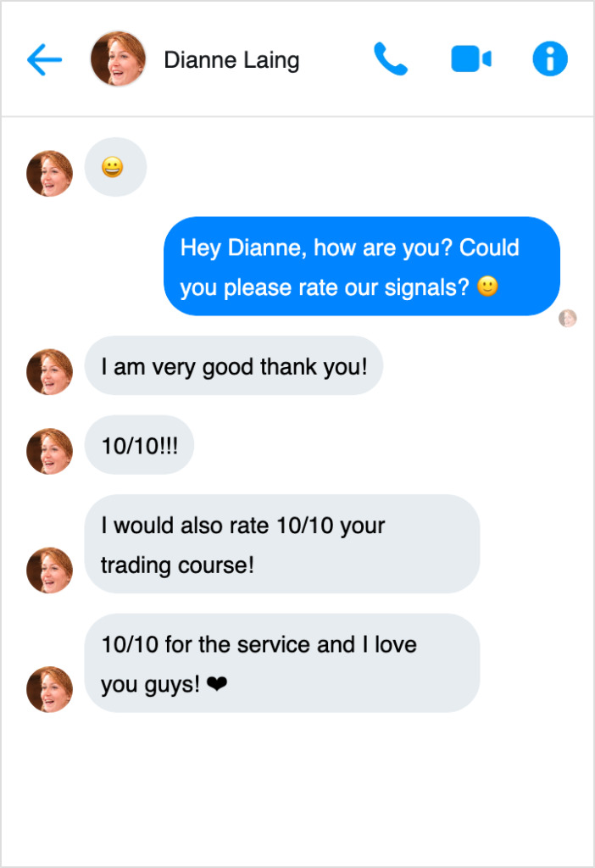Viewport: 595px width, 868px height.
Task: Select 'I am very good thank you!' message
Action: tap(233, 365)
